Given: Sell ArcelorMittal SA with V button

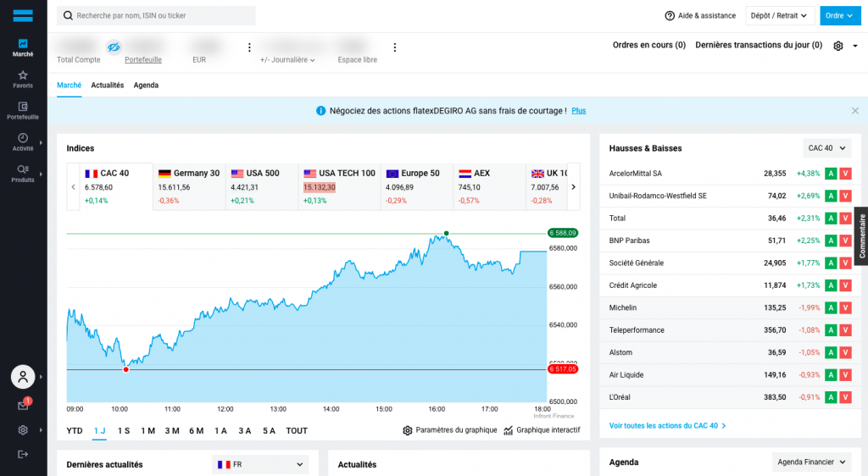Looking at the screenshot, I should point(845,174).
